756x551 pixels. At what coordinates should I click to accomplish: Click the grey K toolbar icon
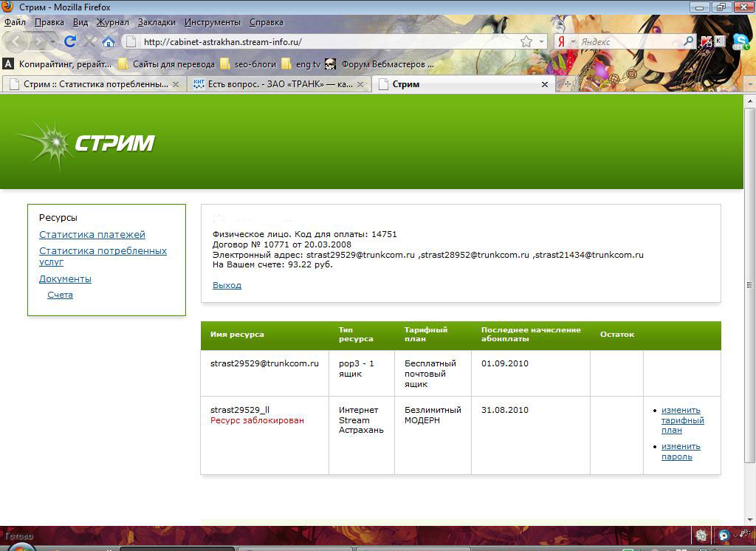(719, 41)
